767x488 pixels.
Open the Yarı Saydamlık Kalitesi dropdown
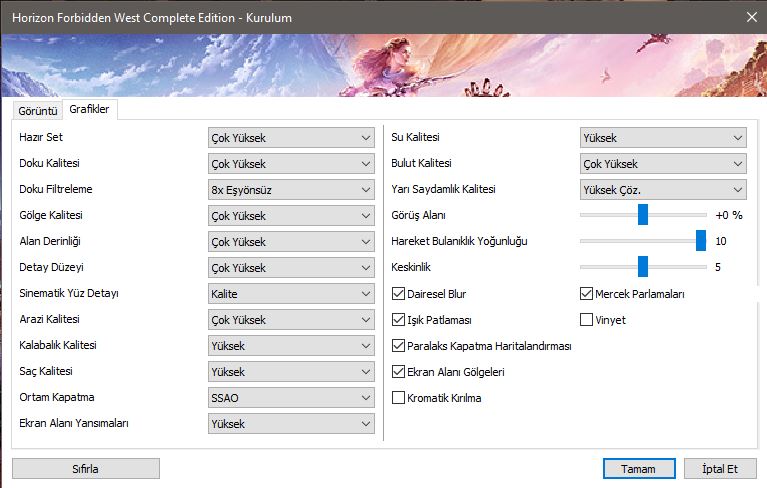663,190
